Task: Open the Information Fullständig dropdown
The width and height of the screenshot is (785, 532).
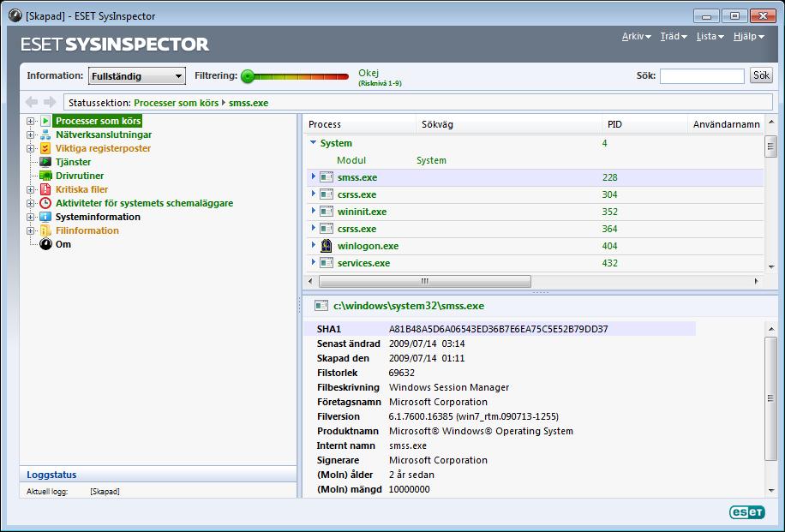Action: (x=136, y=76)
